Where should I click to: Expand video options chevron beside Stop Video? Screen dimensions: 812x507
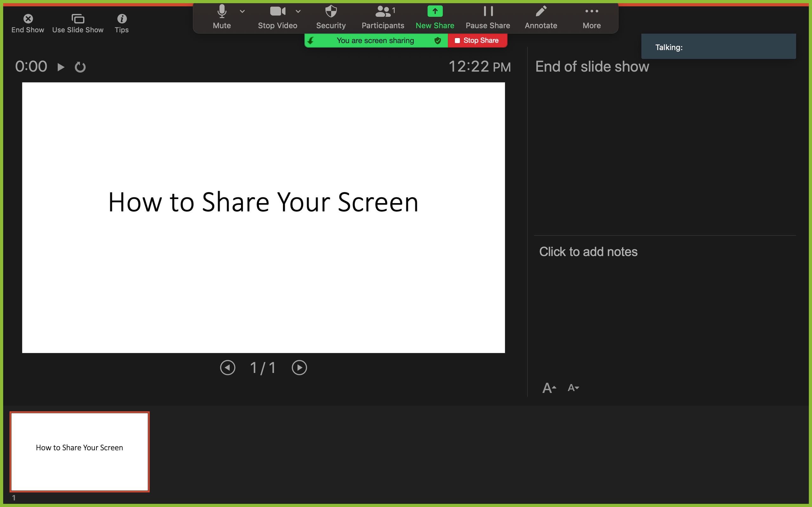click(x=298, y=11)
